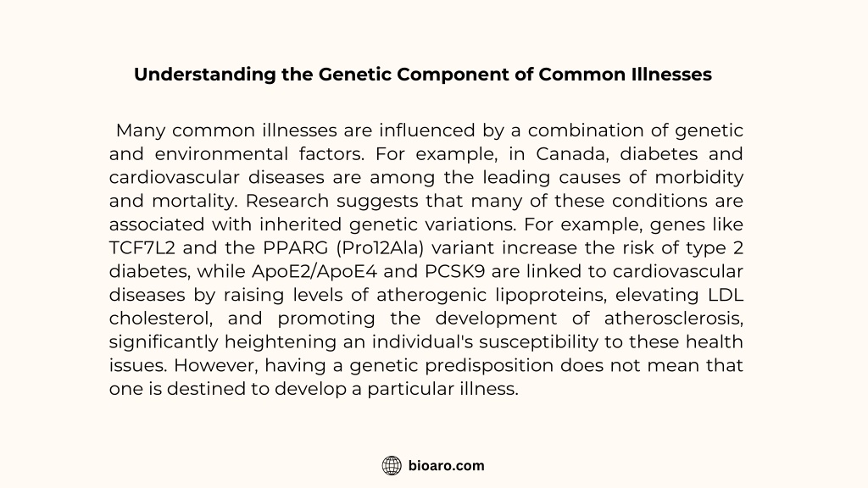Viewport: 868px width, 488px height.
Task: Click the abbreviation LDL
Action: click(726, 295)
